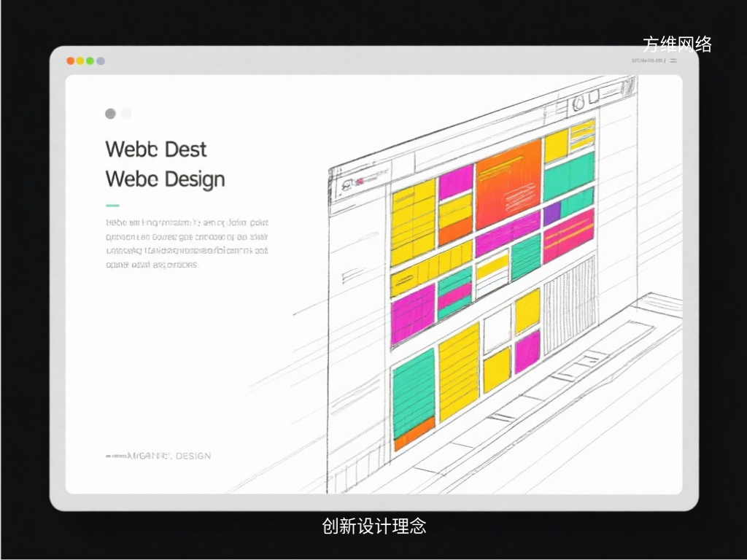This screenshot has width=747, height=560.
Task: Click the yellow dot in the window title bar
Action: click(80, 61)
